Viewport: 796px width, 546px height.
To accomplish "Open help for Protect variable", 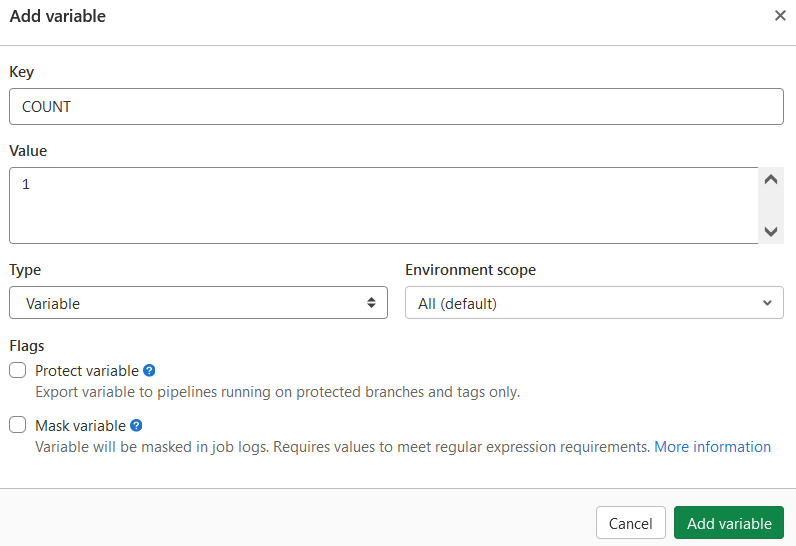I will pos(149,370).
